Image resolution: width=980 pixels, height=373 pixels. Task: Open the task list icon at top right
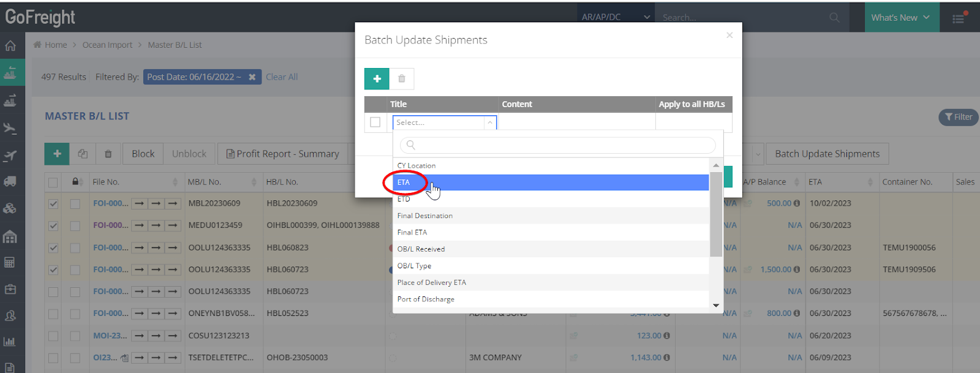point(959,18)
